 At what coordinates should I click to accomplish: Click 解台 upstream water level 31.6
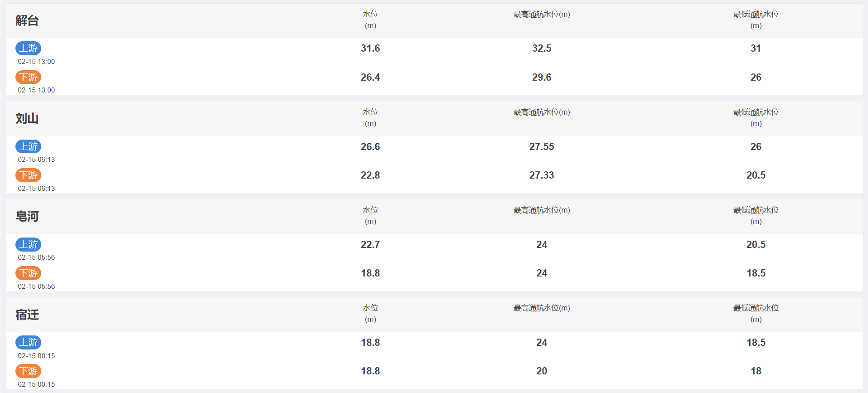370,48
